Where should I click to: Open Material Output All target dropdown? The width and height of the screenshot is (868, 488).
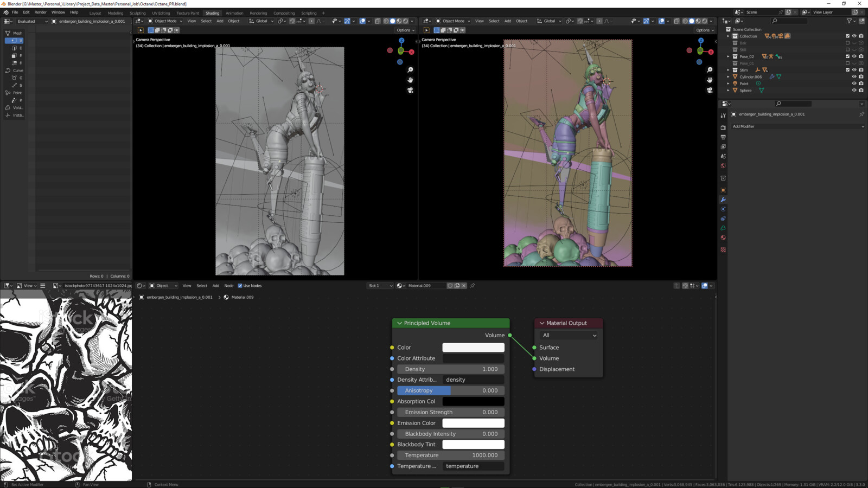point(570,336)
